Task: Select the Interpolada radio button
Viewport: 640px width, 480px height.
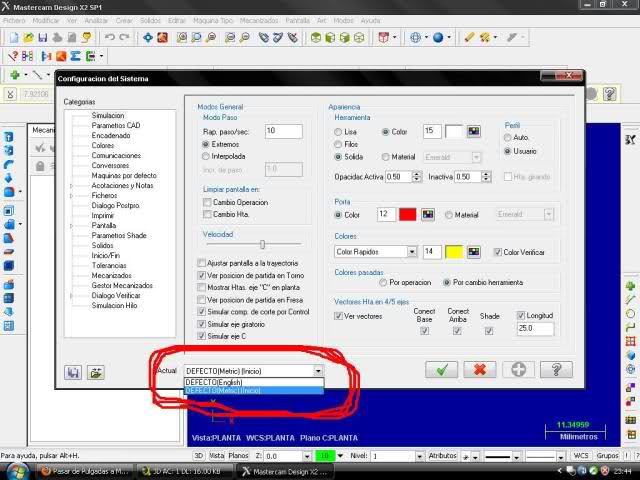Action: point(206,156)
